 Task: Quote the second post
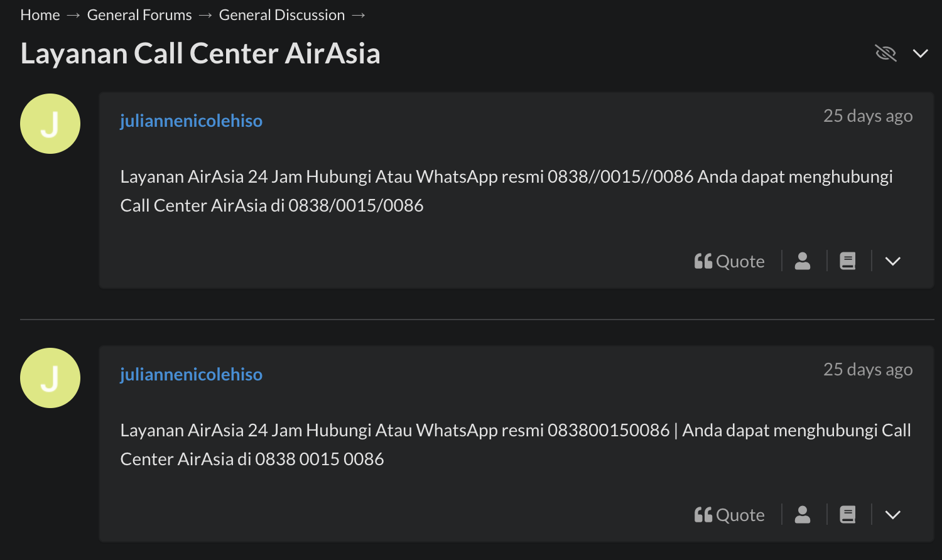730,515
